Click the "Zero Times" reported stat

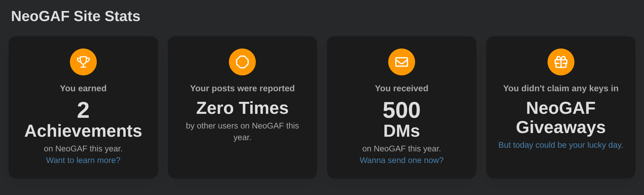242,108
